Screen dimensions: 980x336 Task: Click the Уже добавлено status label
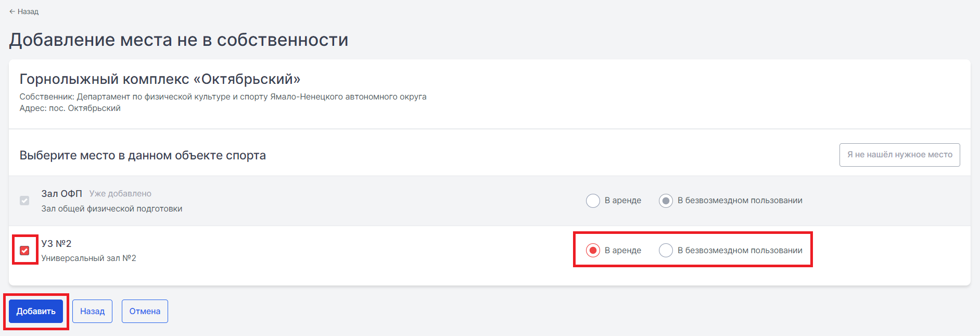120,193
